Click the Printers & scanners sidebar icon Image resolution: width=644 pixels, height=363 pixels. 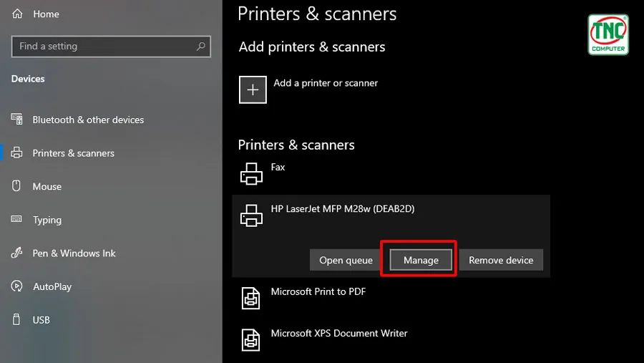click(17, 153)
